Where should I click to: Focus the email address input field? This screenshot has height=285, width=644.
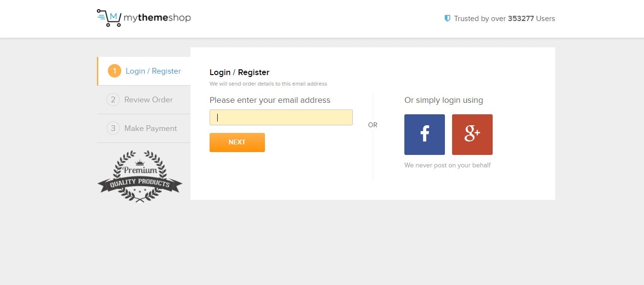[281, 117]
